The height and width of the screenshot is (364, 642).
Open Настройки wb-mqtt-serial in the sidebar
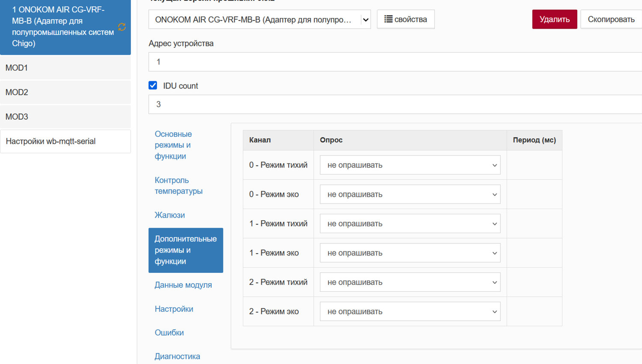(x=65, y=142)
